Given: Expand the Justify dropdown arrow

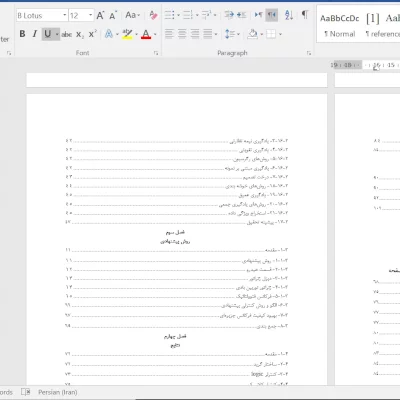Looking at the screenshot, I should 216,34.
